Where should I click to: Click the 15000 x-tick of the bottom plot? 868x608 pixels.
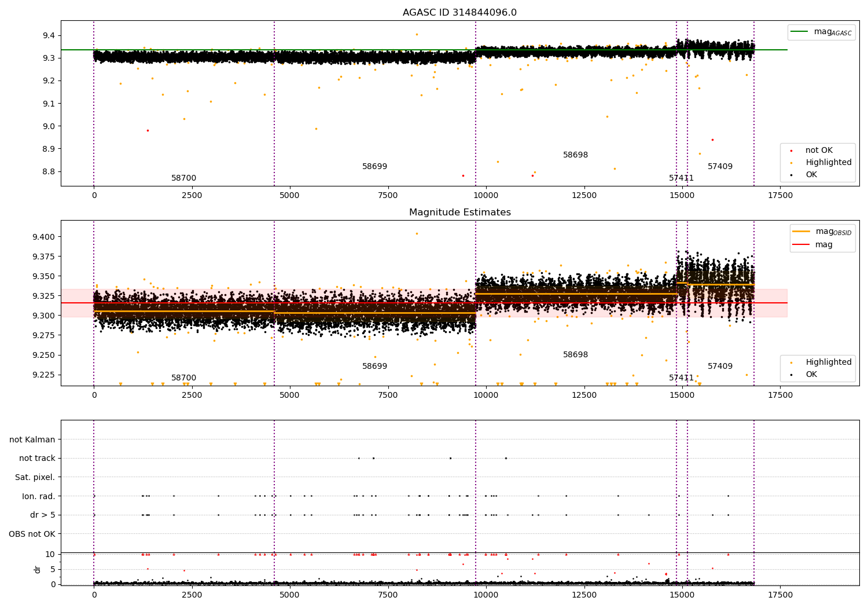(682, 595)
